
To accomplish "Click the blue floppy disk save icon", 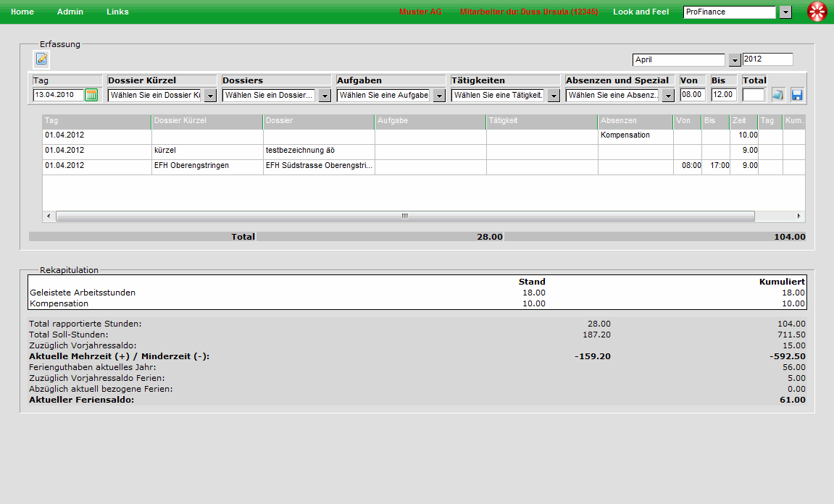I will coord(797,95).
